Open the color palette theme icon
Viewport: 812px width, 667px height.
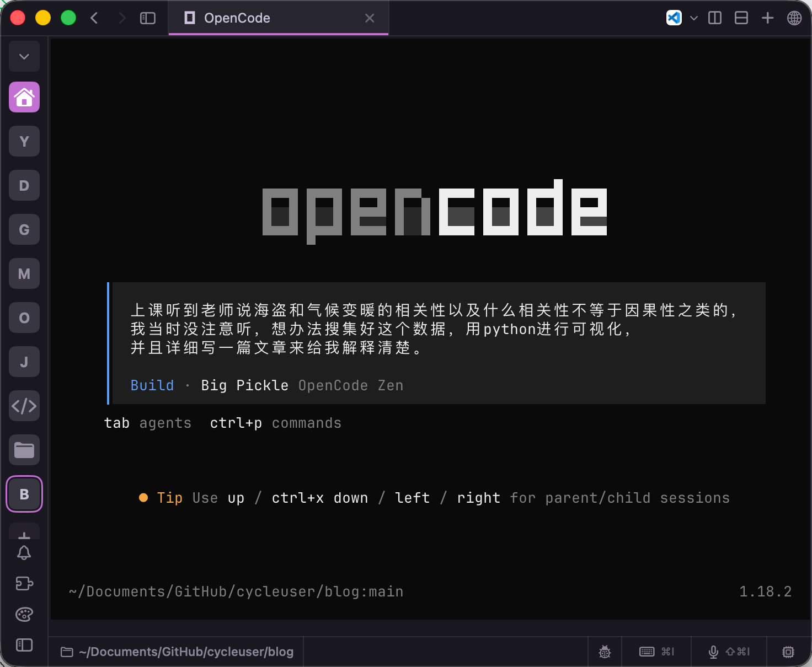pyautogui.click(x=24, y=614)
